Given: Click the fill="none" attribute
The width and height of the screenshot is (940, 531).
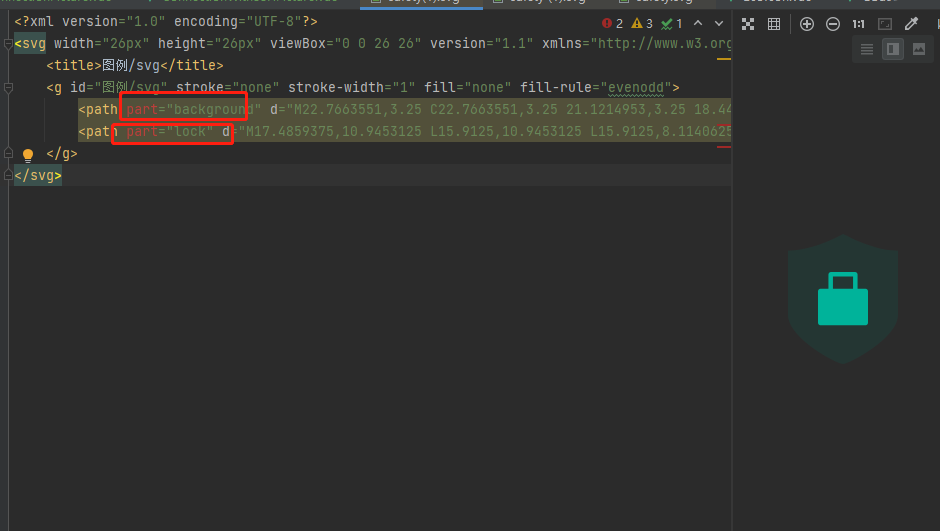Looking at the screenshot, I should [x=468, y=88].
